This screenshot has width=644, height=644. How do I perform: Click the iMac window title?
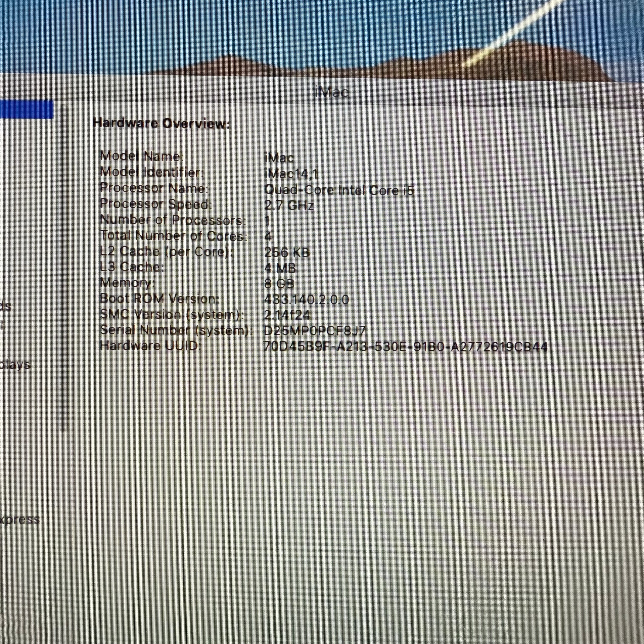pyautogui.click(x=332, y=91)
